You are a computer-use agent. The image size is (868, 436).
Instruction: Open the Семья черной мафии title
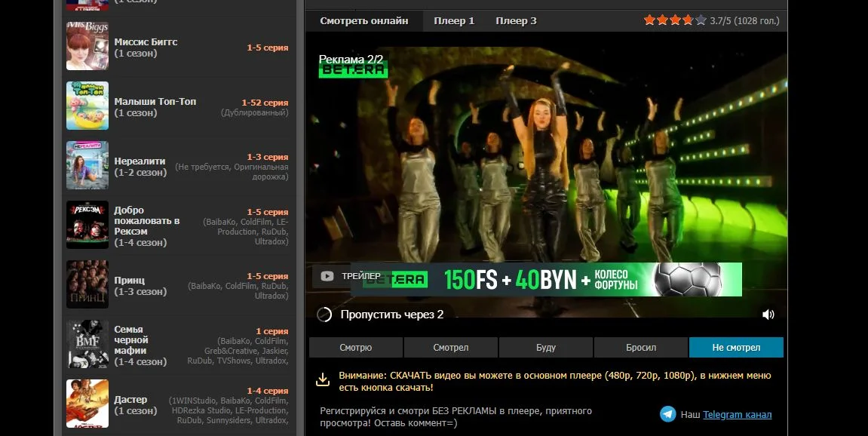coord(130,339)
